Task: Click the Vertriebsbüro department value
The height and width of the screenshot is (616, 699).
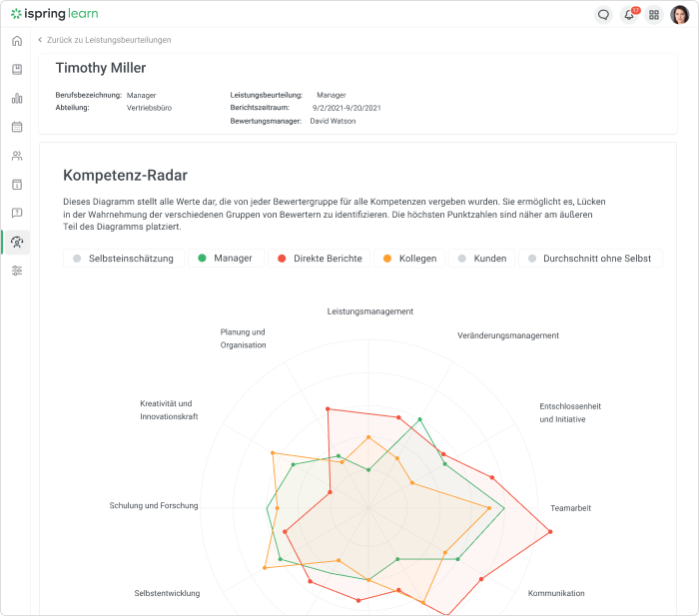Action: [x=149, y=108]
